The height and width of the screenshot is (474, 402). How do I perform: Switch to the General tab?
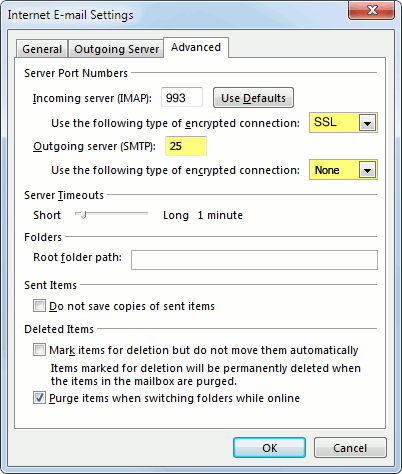pyautogui.click(x=42, y=49)
